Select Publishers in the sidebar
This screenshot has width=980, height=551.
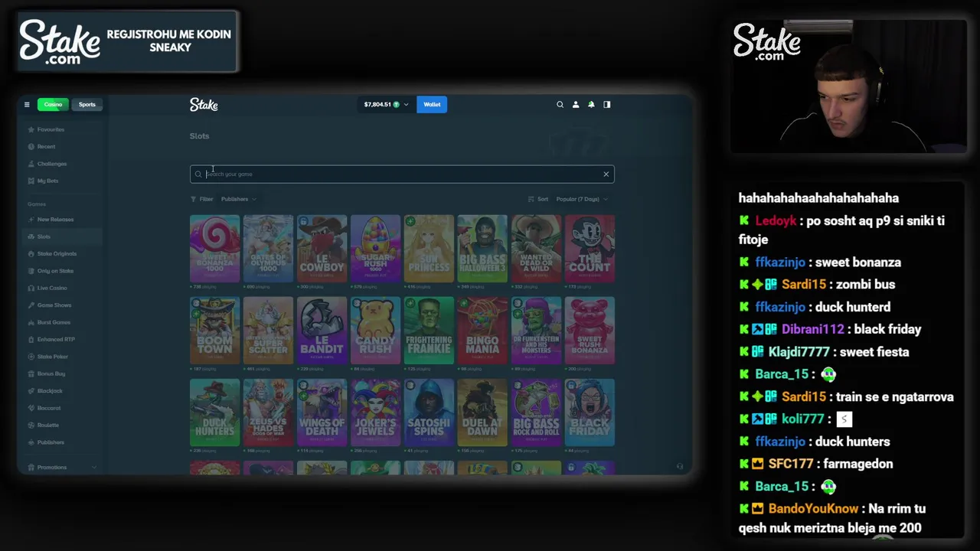pyautogui.click(x=61, y=442)
